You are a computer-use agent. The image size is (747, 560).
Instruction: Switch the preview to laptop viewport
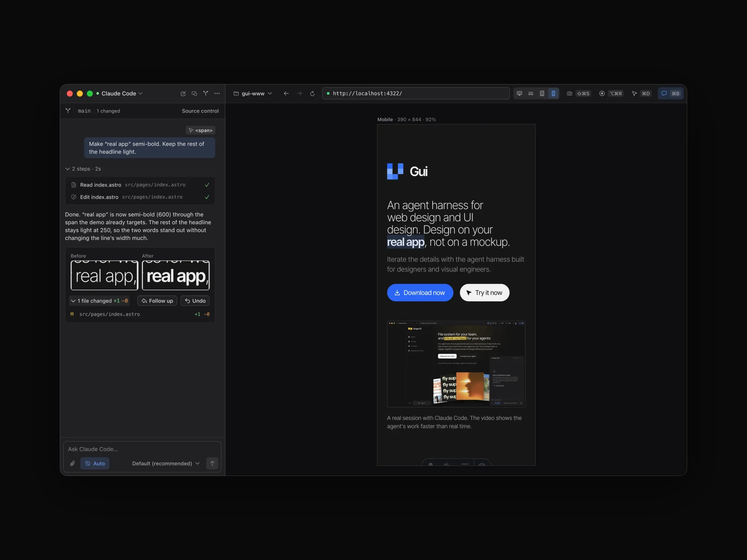pos(531,94)
